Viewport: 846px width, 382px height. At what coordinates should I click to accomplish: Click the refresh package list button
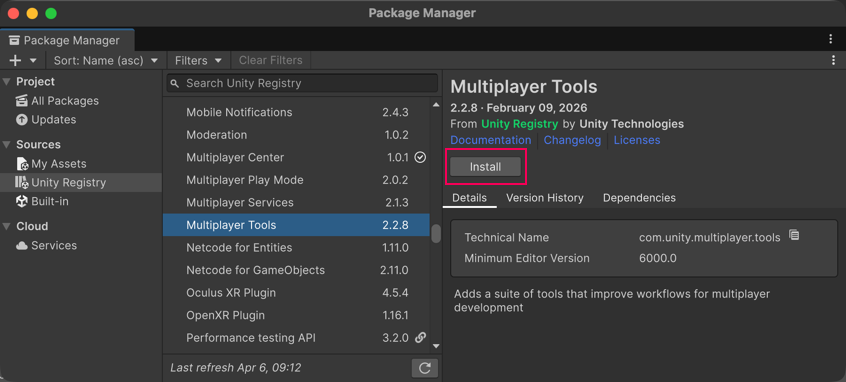point(425,368)
